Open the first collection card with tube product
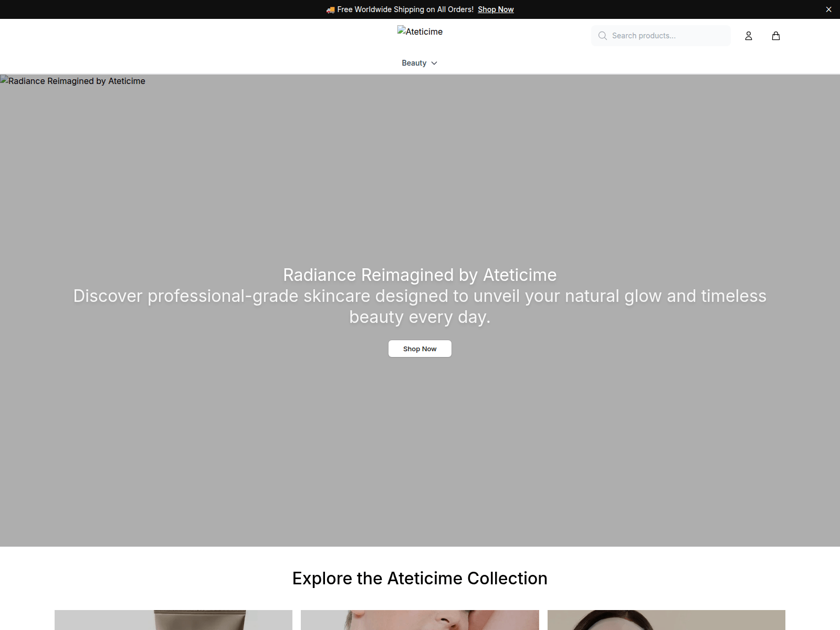The height and width of the screenshot is (630, 840). point(173,620)
